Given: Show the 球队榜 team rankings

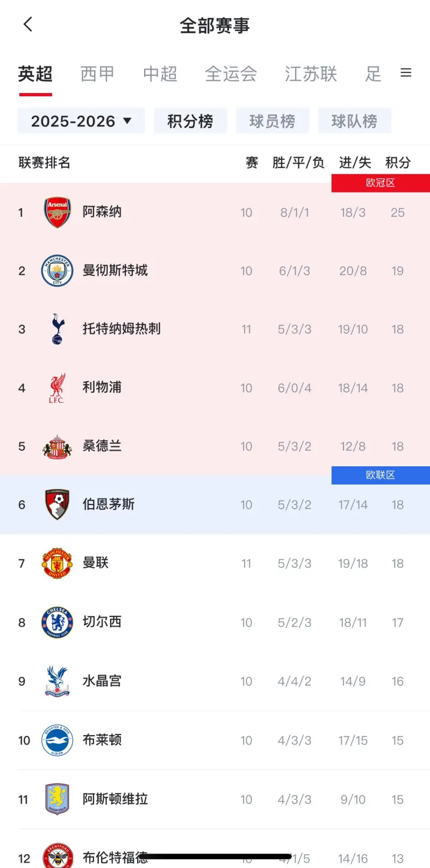Looking at the screenshot, I should (354, 121).
